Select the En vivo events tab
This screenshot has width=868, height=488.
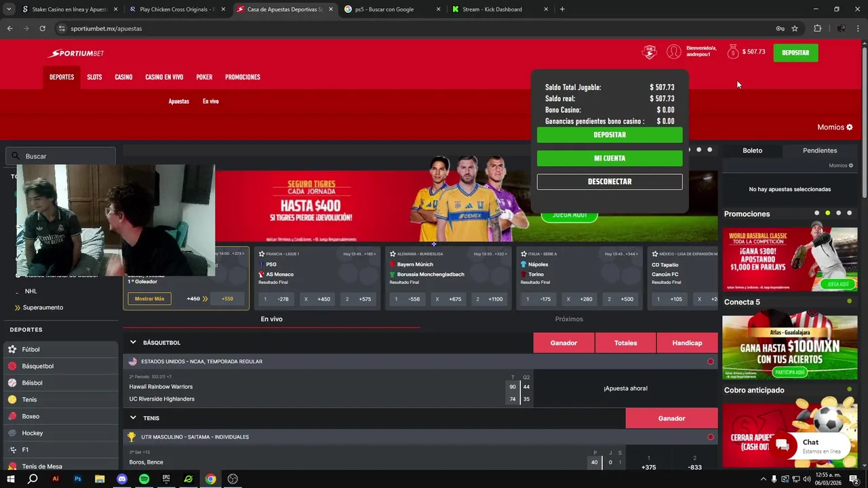(271, 319)
